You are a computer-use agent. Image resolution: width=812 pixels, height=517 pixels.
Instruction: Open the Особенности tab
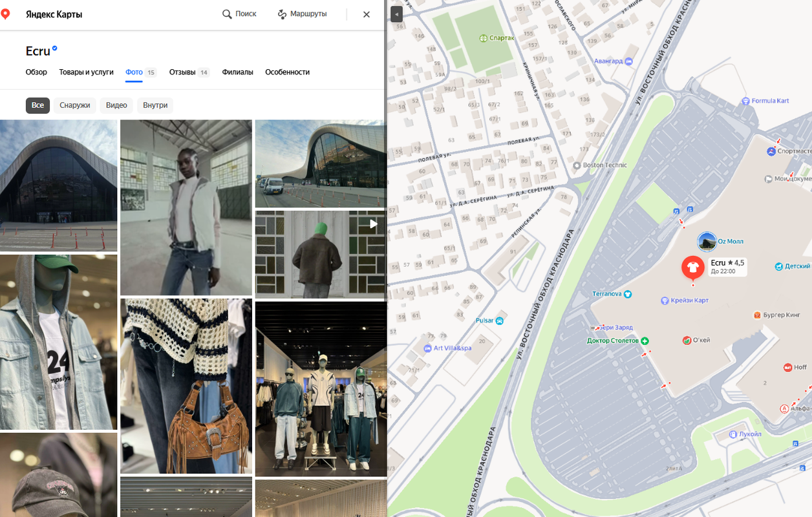[x=287, y=72]
